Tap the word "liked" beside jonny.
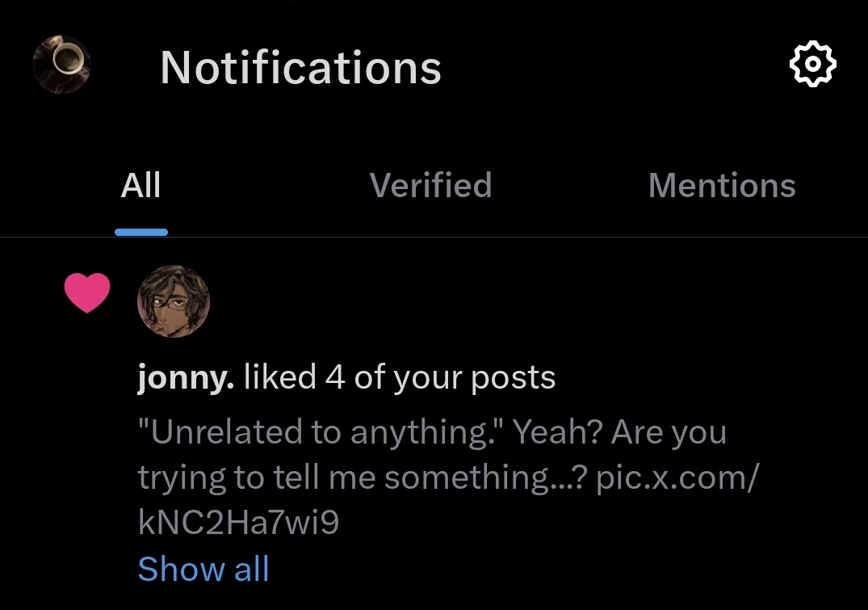Image resolution: width=868 pixels, height=610 pixels. (279, 377)
